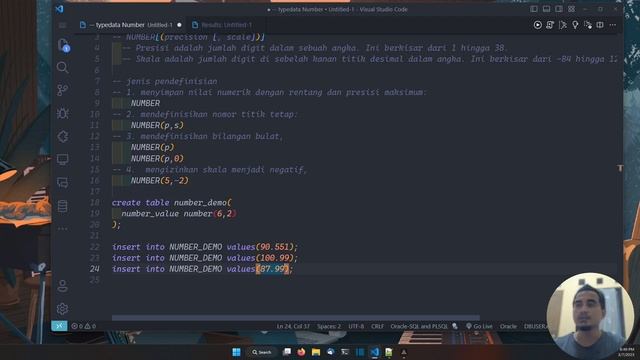Open Customize Layout grid button
The width and height of the screenshot is (640, 360).
[x=571, y=9]
